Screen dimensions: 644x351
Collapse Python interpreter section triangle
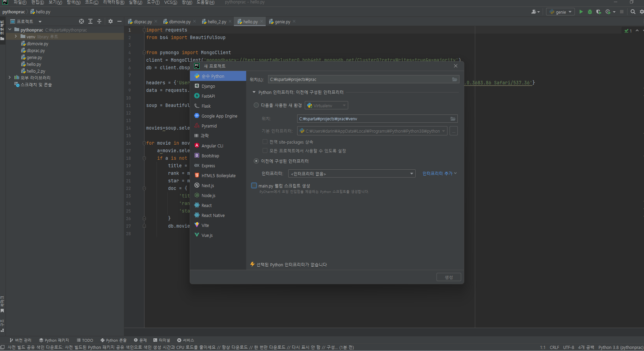click(254, 92)
